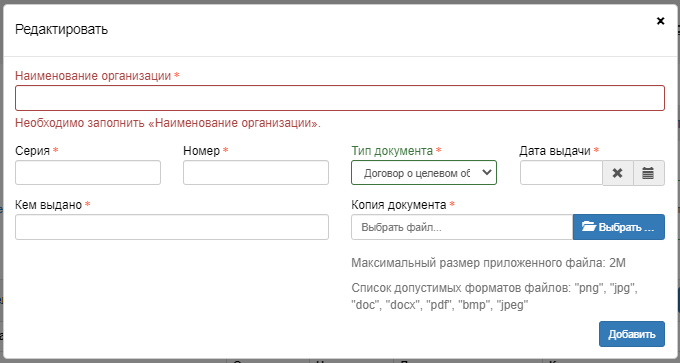Image resolution: width=680 pixels, height=363 pixels.
Task: Focus the Наименование организации input field
Action: [340, 98]
